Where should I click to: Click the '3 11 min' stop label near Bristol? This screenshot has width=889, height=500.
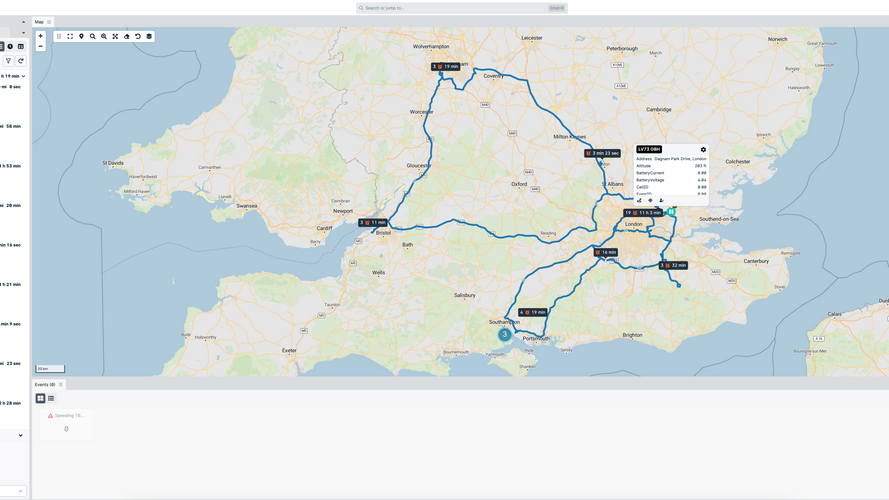(373, 223)
